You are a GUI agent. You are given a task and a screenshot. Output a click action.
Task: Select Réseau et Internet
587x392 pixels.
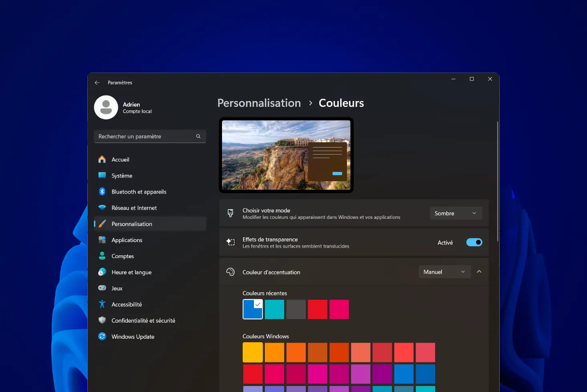pos(150,208)
